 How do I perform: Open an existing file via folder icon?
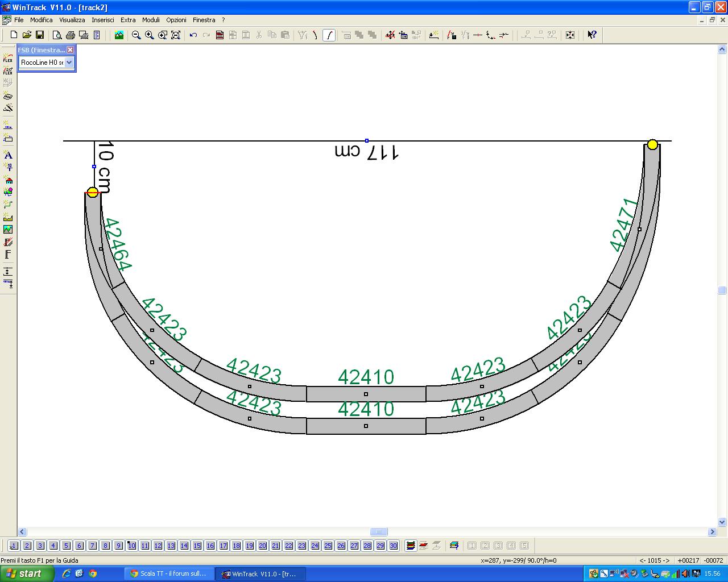pyautogui.click(x=27, y=35)
